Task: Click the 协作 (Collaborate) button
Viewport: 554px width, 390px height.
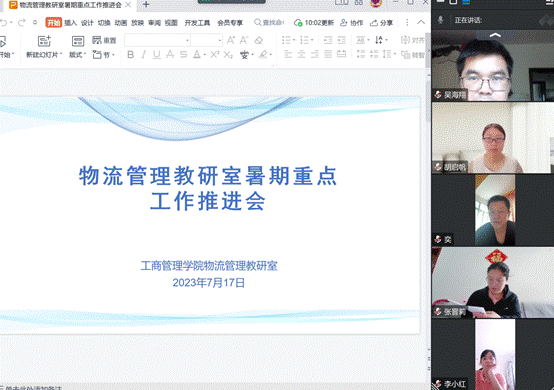Action: pos(352,23)
